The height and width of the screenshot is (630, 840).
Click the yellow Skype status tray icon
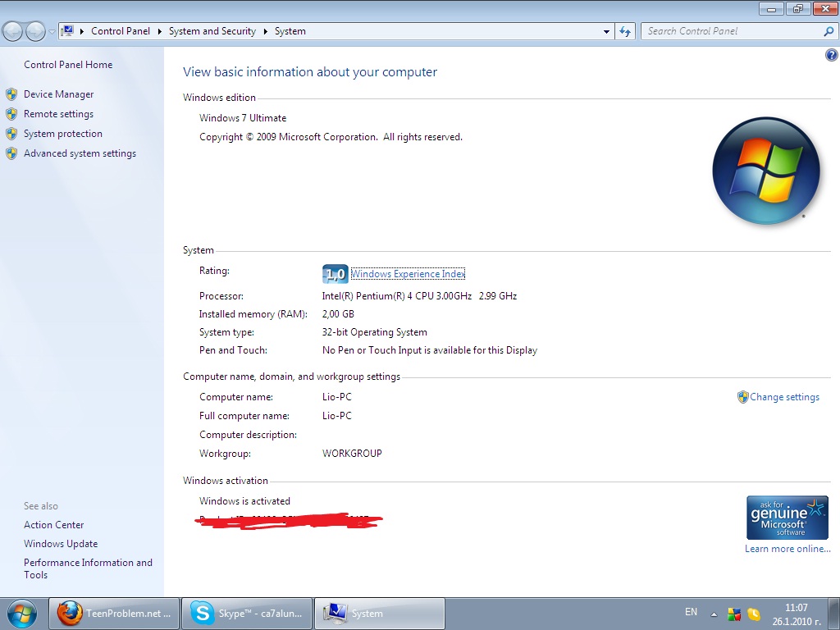[754, 614]
